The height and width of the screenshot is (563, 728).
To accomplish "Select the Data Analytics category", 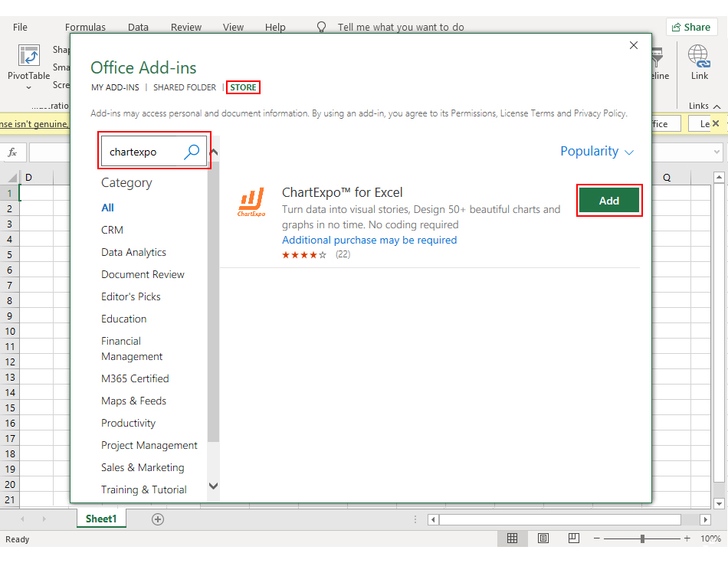I will [133, 252].
